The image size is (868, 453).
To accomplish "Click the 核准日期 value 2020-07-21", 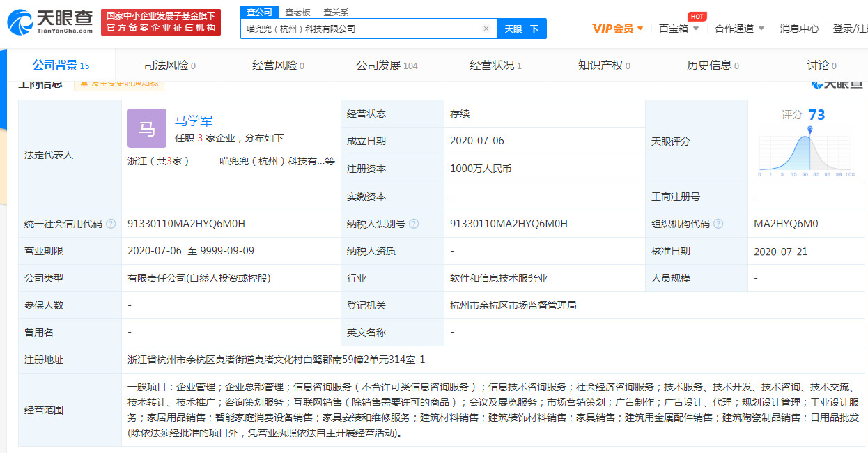I will coord(781,251).
